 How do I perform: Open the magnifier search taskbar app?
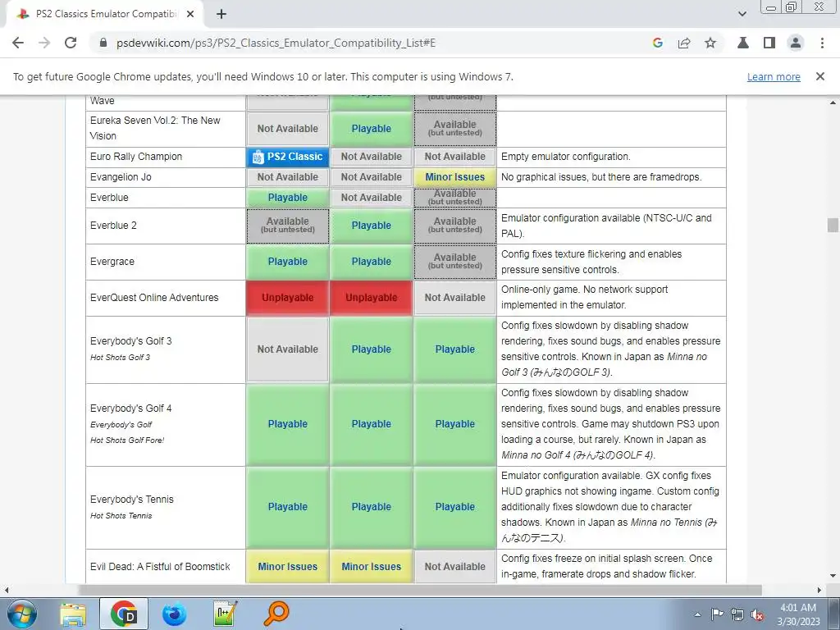[276, 614]
